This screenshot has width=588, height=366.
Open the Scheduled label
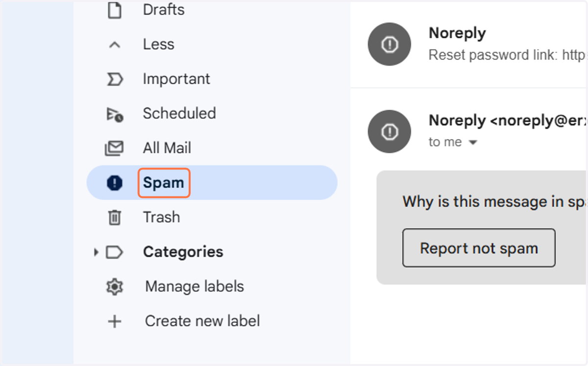(x=179, y=113)
